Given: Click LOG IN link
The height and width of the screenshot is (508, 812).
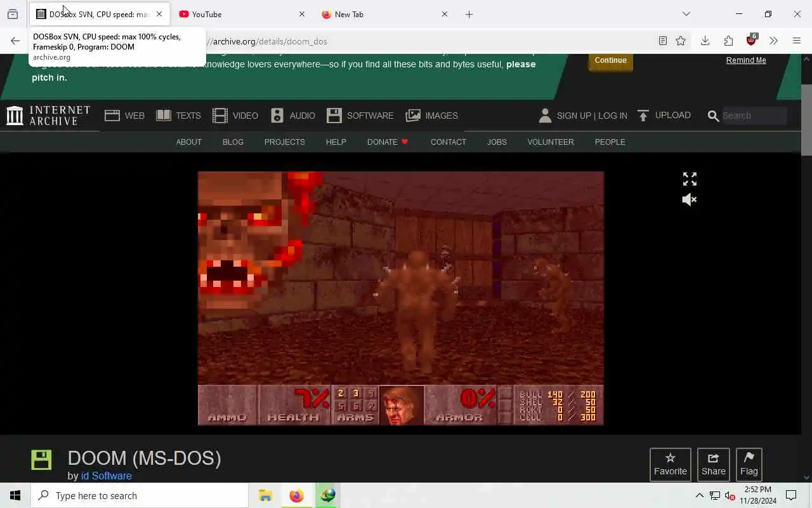Looking at the screenshot, I should 613,116.
